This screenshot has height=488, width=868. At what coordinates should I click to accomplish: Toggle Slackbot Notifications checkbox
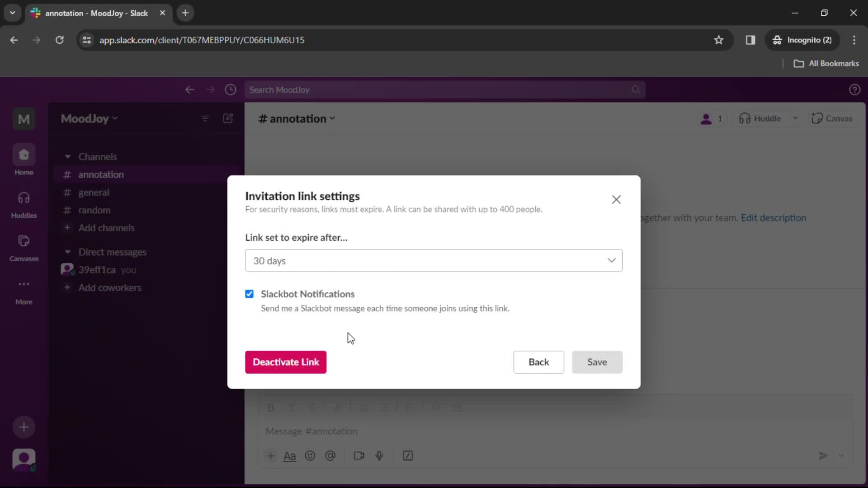point(249,294)
